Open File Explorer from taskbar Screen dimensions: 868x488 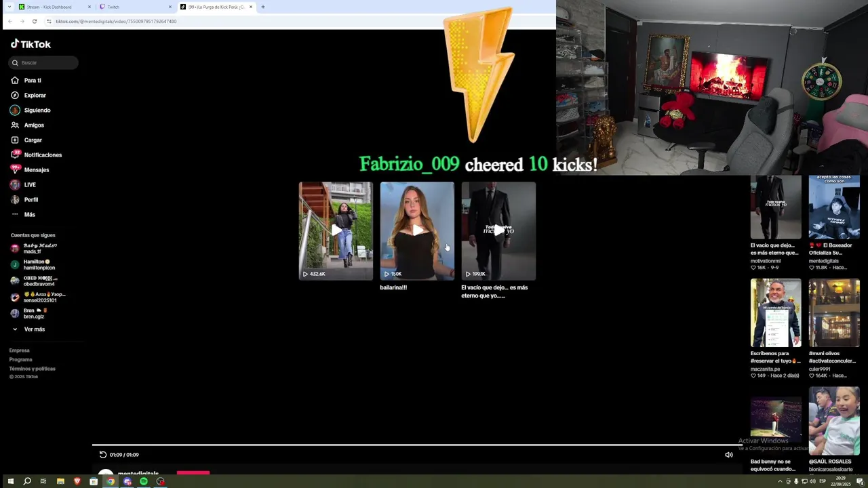(x=60, y=481)
